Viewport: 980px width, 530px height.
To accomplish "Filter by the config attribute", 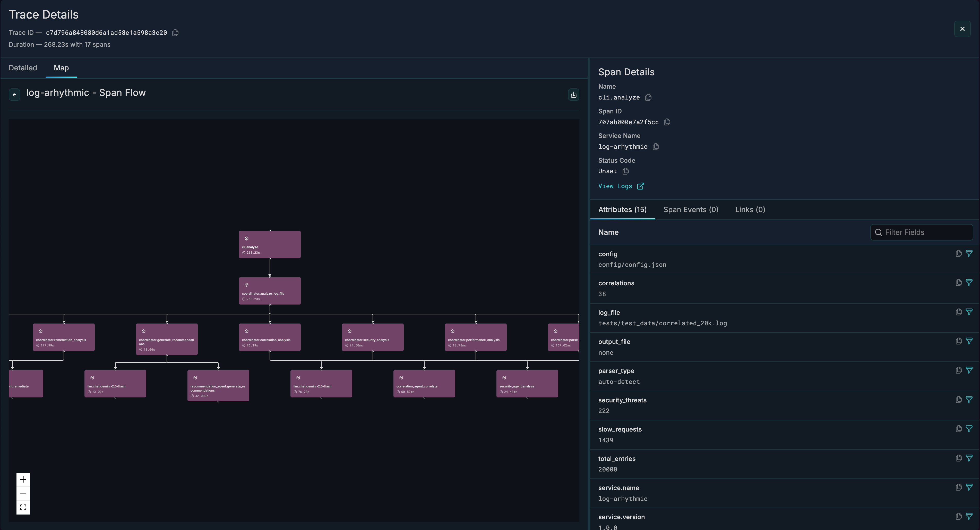I will [x=969, y=253].
